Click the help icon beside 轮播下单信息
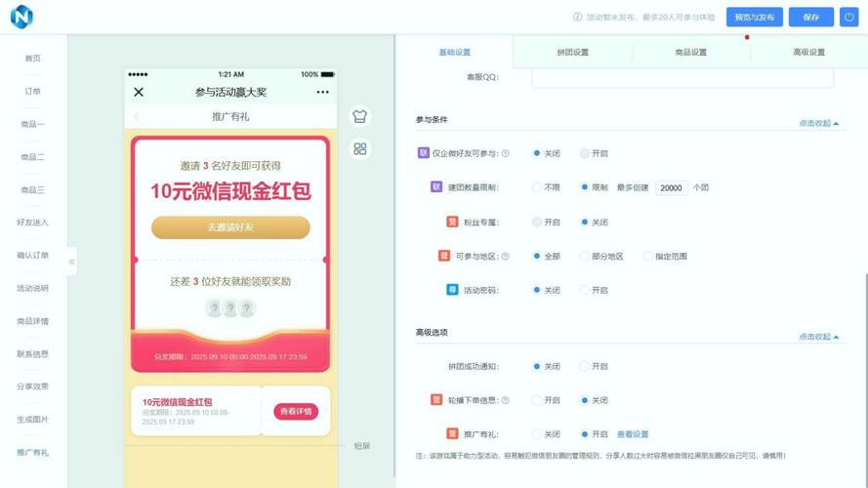Screen dimensions: 868x488 [x=506, y=400]
